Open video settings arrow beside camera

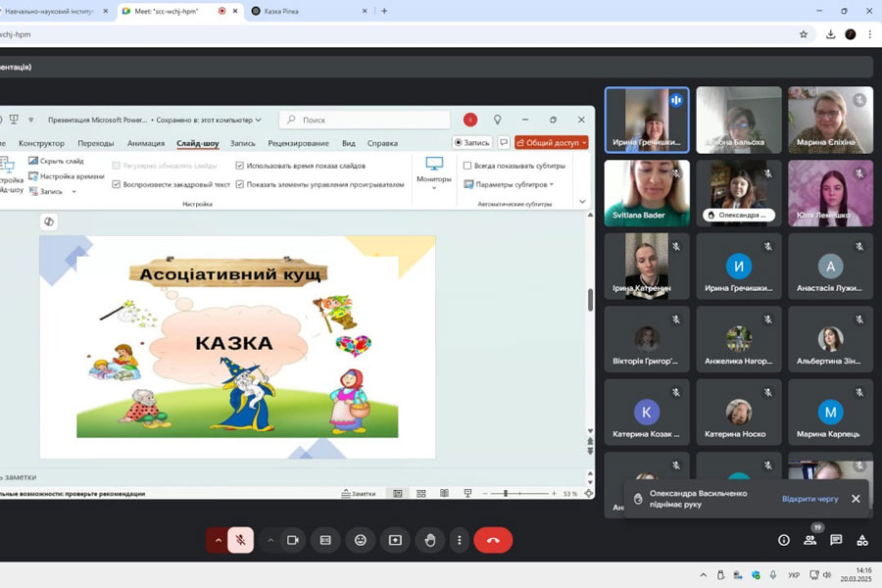tap(270, 540)
